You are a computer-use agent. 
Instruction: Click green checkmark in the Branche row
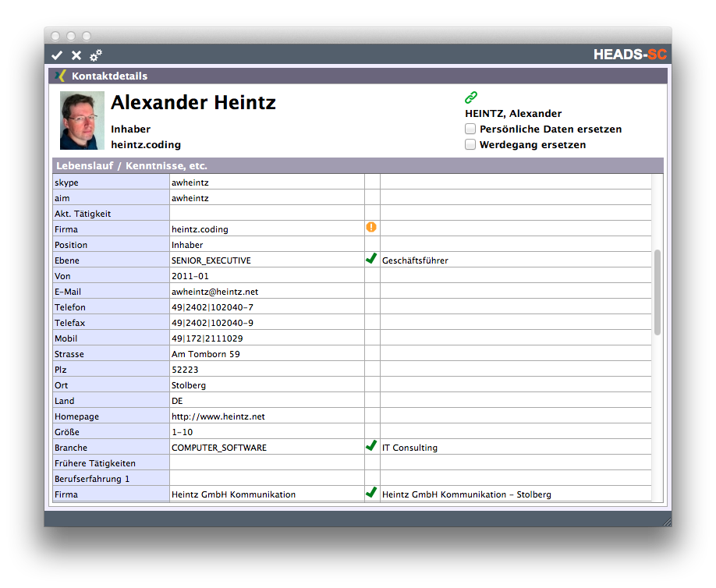(371, 445)
